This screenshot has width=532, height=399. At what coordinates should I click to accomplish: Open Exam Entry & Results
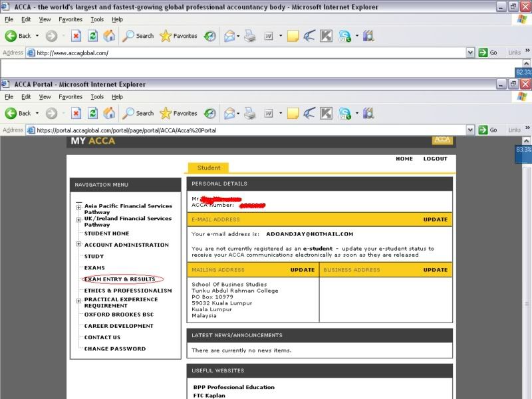120,279
